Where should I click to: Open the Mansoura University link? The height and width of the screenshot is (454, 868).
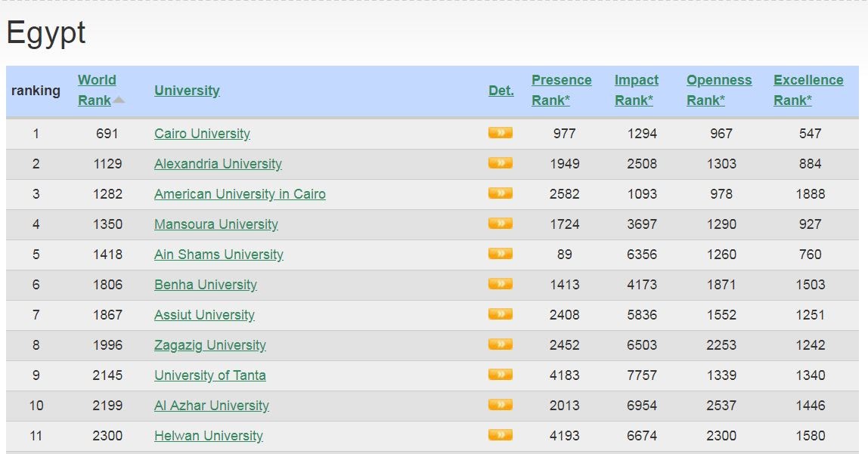[216, 224]
